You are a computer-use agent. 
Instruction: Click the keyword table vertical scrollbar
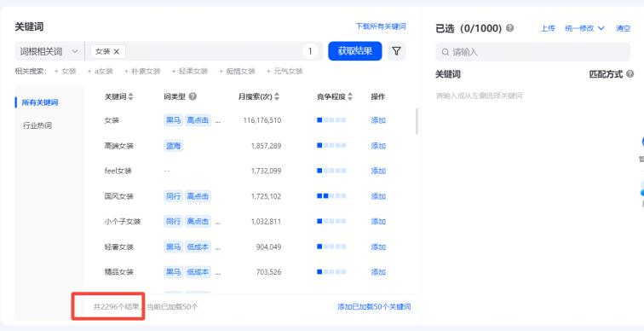pos(417,121)
